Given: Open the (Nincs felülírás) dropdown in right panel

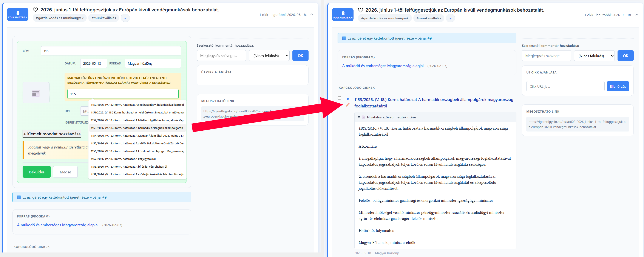Looking at the screenshot, I should point(594,56).
